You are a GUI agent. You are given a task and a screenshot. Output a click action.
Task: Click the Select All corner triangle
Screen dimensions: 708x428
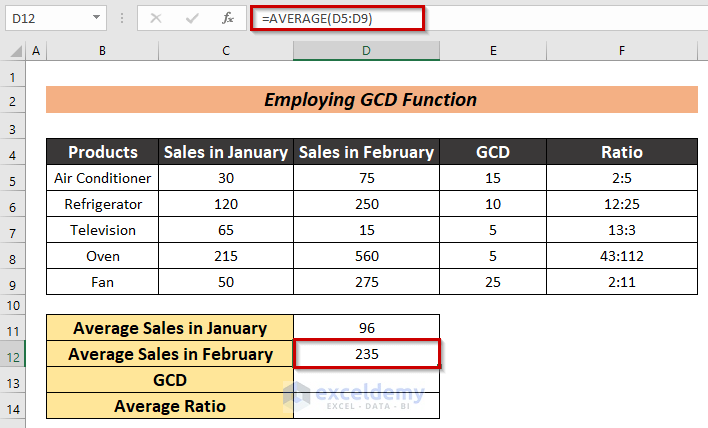pos(14,51)
